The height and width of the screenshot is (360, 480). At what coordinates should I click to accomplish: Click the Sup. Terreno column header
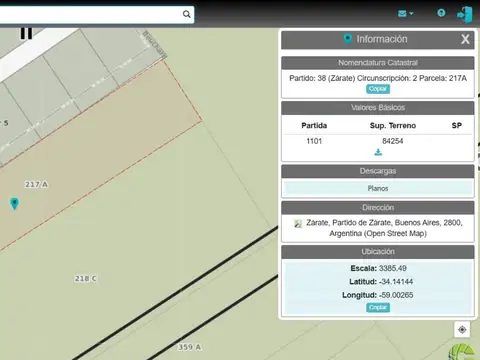pos(393,125)
